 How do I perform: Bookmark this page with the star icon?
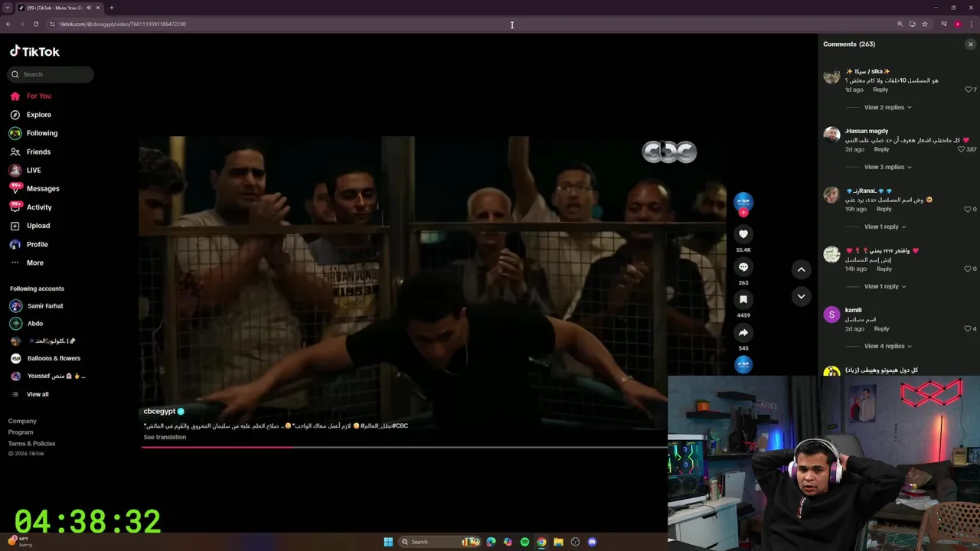point(925,24)
